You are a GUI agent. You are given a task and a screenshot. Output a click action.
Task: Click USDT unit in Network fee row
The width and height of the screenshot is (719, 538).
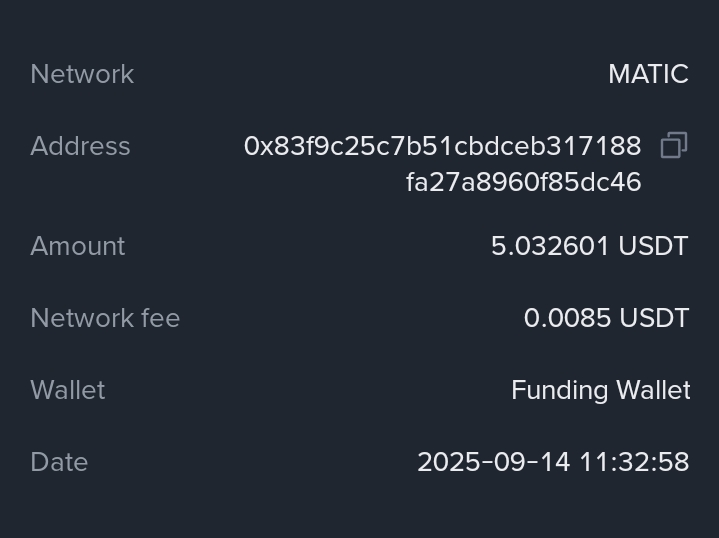[x=654, y=318]
